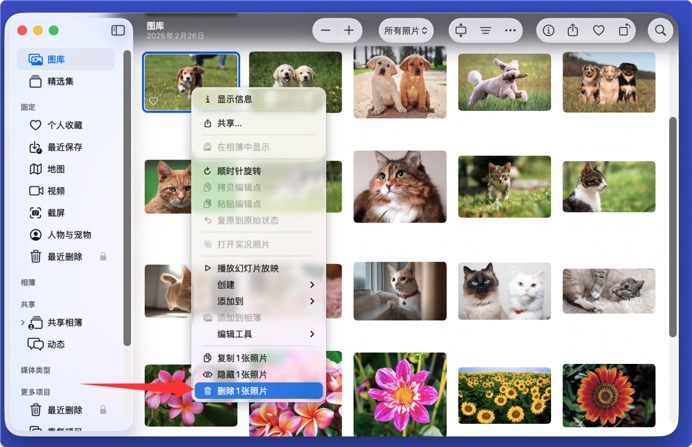Choose 顺时针旋转 in the context menu

[259, 171]
